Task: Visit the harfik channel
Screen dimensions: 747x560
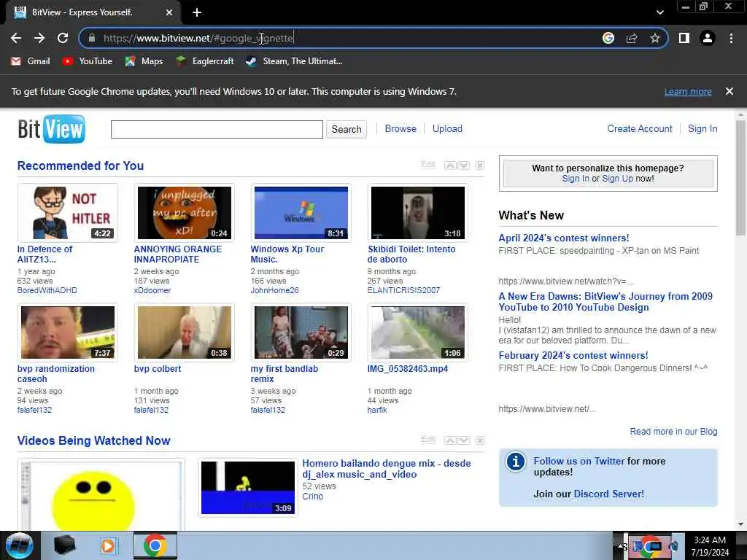Action: coord(377,410)
